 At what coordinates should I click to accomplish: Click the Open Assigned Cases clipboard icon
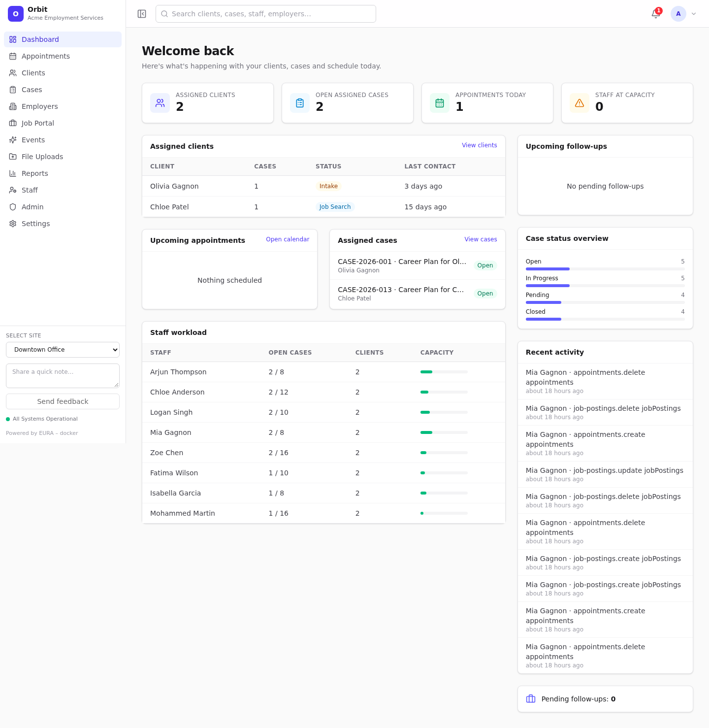pos(300,103)
